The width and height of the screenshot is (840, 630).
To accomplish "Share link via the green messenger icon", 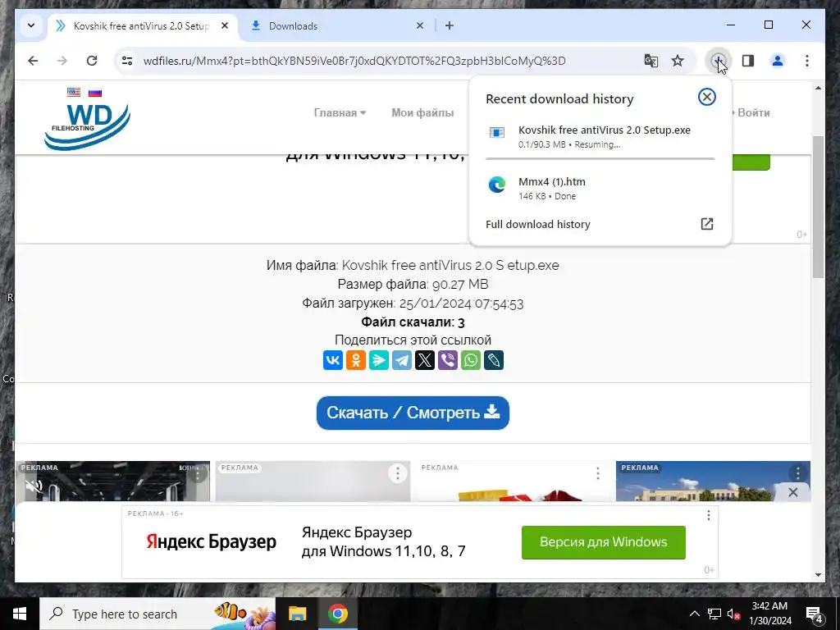I will pos(379,360).
